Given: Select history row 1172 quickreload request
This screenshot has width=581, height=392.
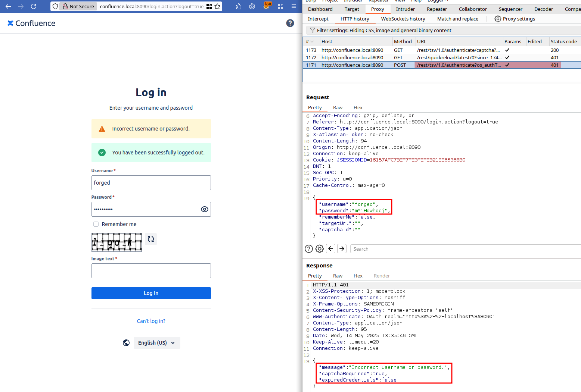Looking at the screenshot, I should click(x=442, y=57).
